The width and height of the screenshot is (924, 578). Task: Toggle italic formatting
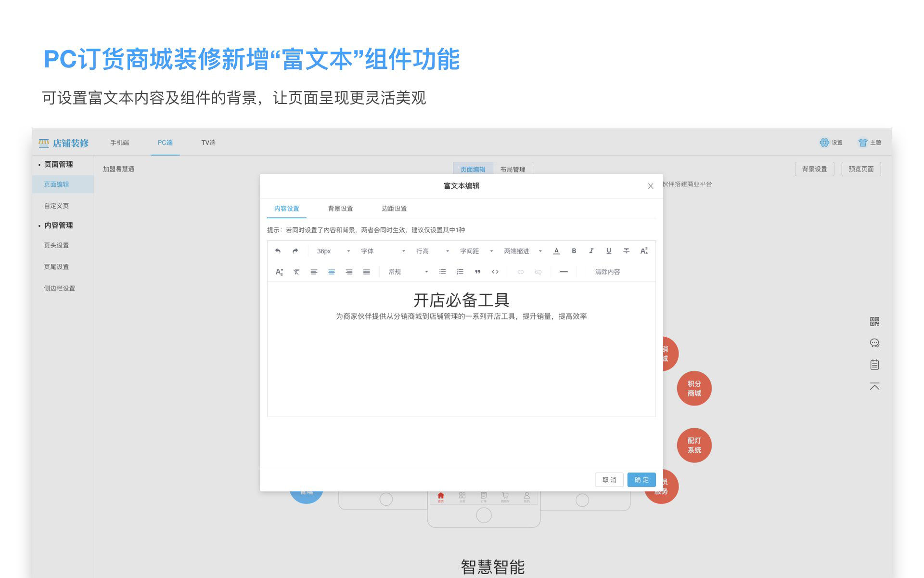[x=591, y=251]
